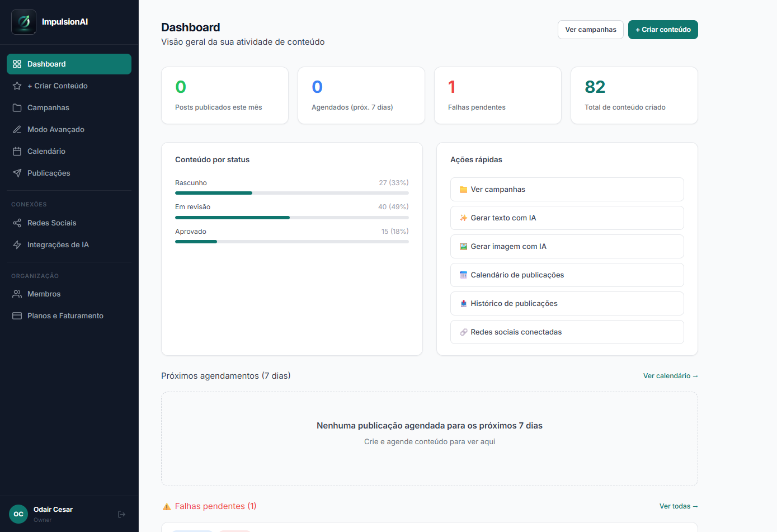Click the Em revisão progress bar

point(292,218)
